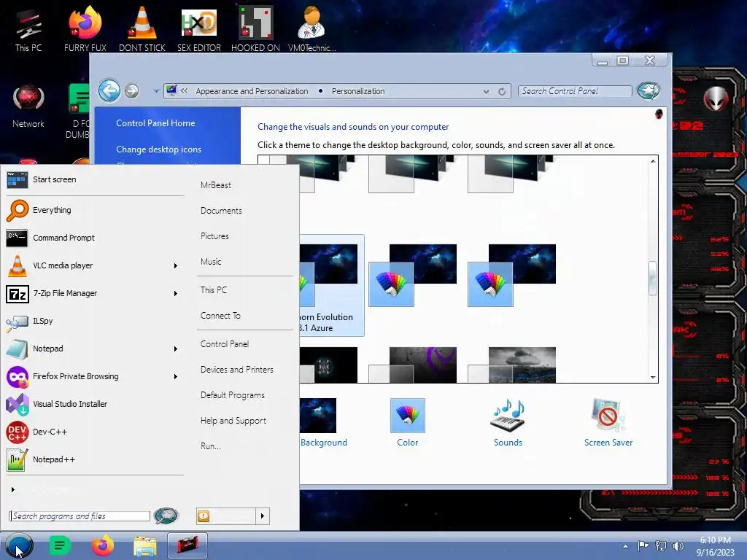Click Change desktop icons link
The height and width of the screenshot is (560, 747).
(x=158, y=149)
